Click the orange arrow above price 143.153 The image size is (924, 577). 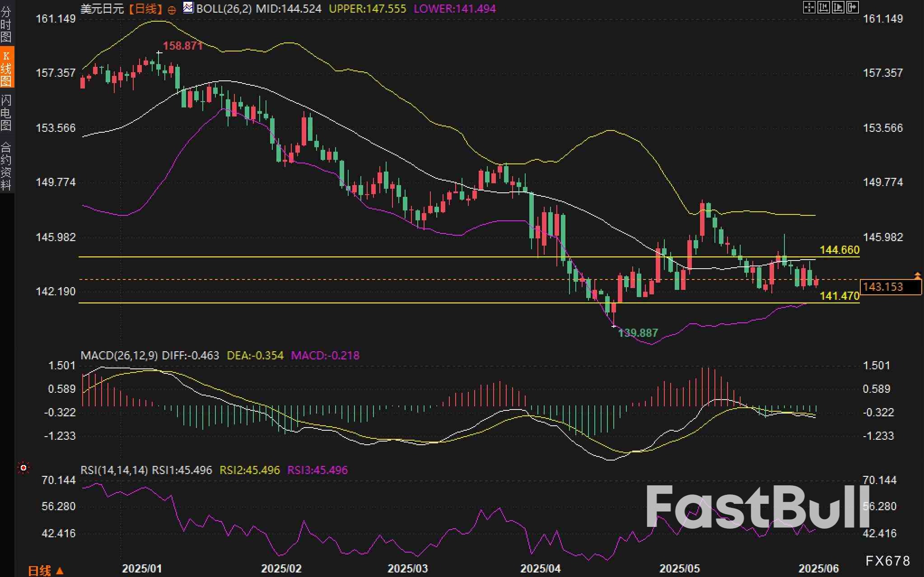click(917, 275)
